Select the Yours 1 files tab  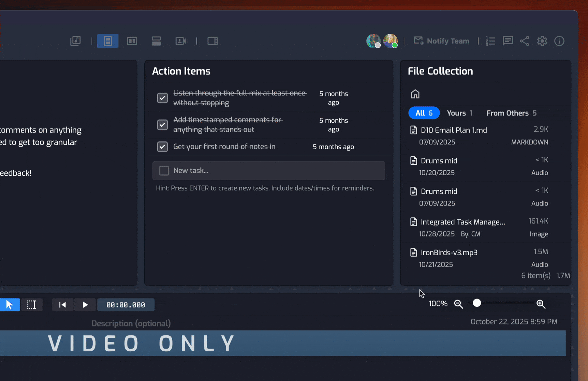(x=459, y=113)
